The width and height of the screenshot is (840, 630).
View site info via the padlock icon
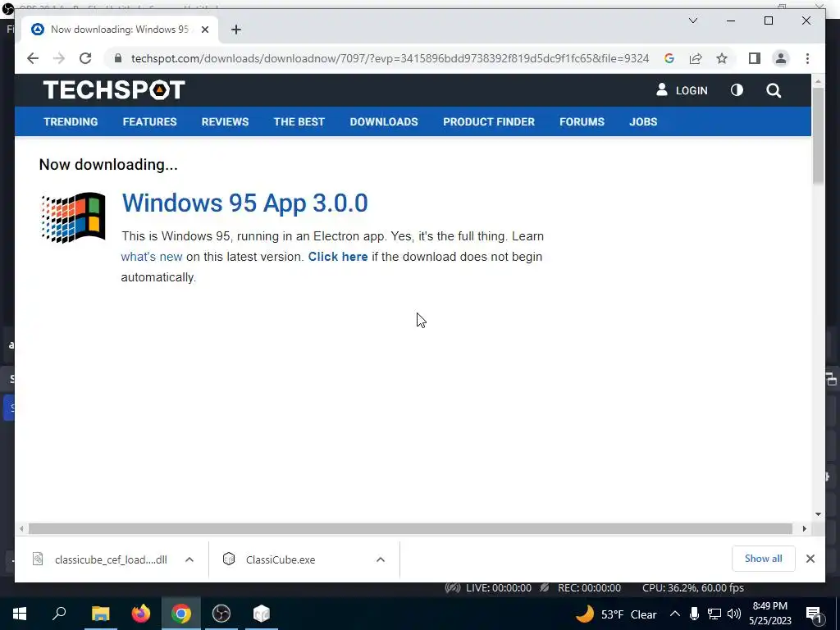118,58
